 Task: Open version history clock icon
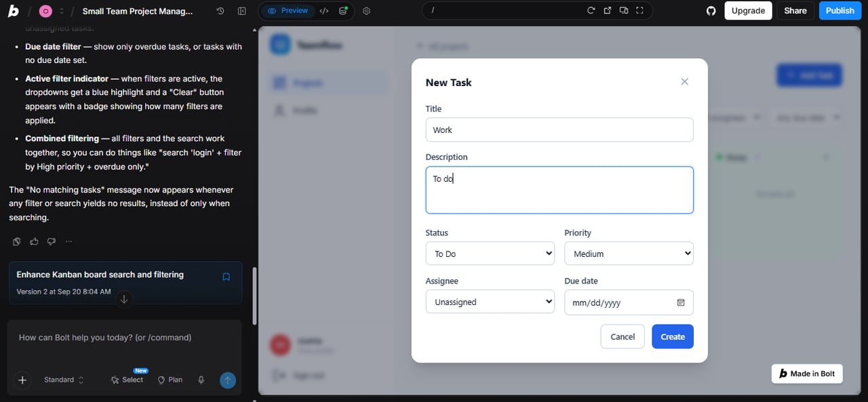[x=220, y=11]
